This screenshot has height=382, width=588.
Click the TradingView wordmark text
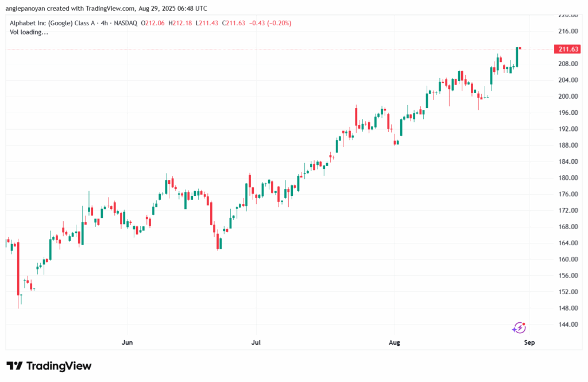pyautogui.click(x=59, y=366)
